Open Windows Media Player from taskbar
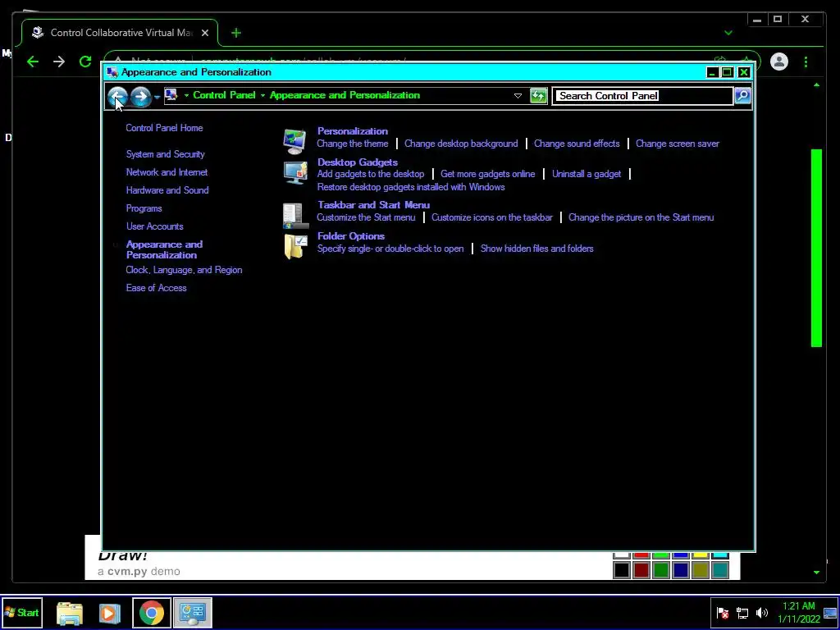The width and height of the screenshot is (840, 630). pyautogui.click(x=110, y=614)
